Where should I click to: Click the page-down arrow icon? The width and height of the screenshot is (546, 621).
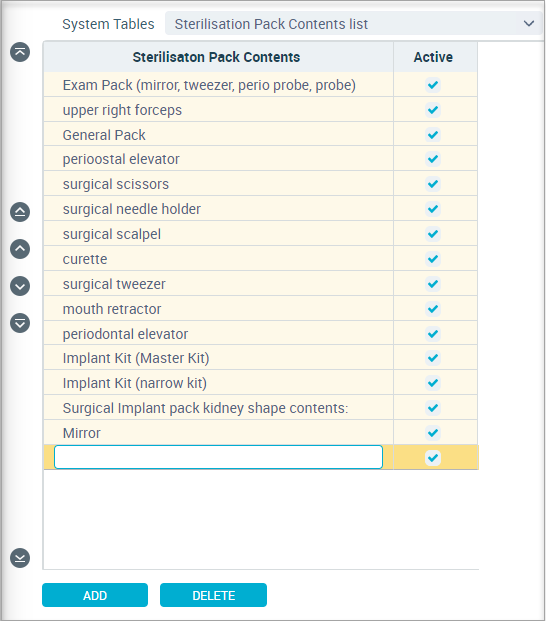point(20,323)
